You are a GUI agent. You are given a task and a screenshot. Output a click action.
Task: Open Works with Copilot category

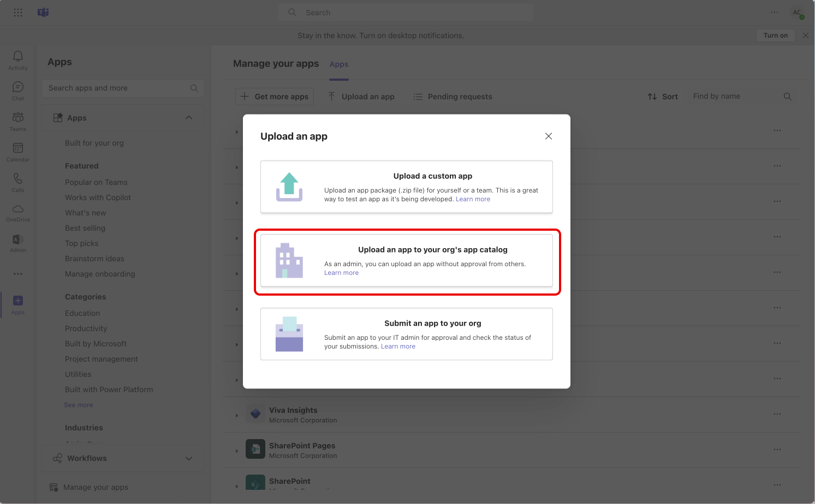pyautogui.click(x=98, y=197)
